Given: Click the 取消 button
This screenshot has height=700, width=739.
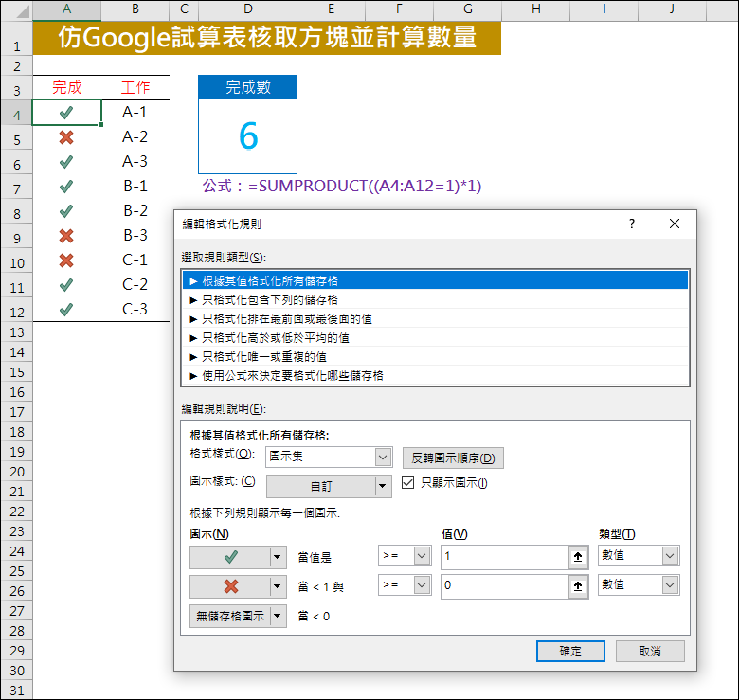Looking at the screenshot, I should point(650,651).
